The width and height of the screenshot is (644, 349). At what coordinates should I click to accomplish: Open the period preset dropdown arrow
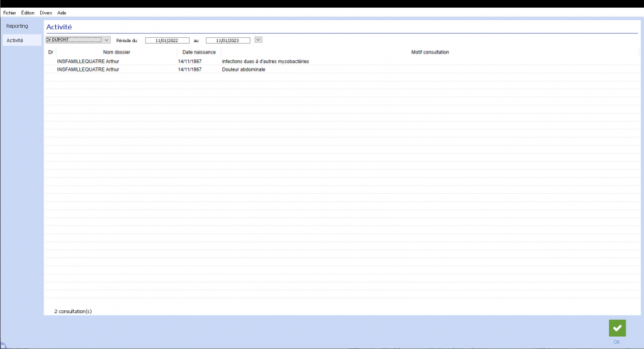point(258,40)
